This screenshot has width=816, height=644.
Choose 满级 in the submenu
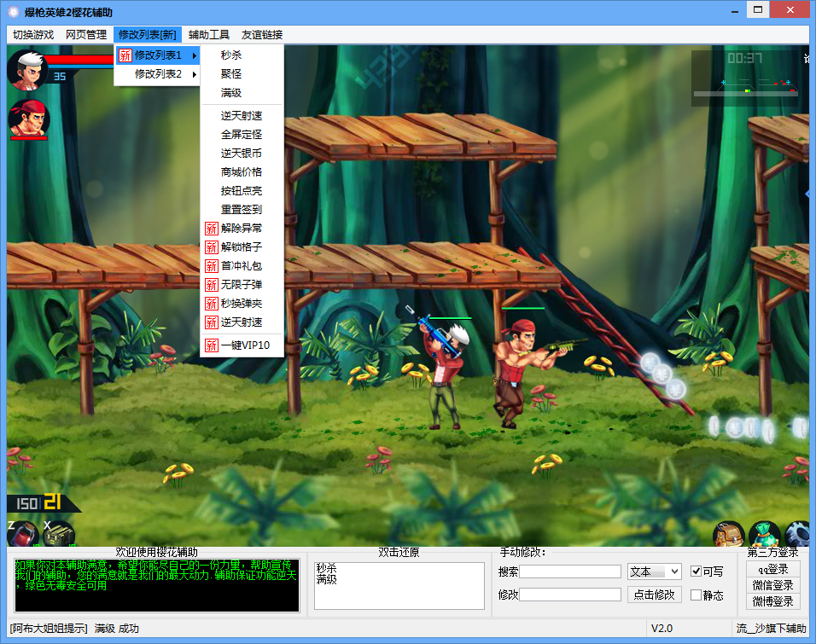coord(242,93)
